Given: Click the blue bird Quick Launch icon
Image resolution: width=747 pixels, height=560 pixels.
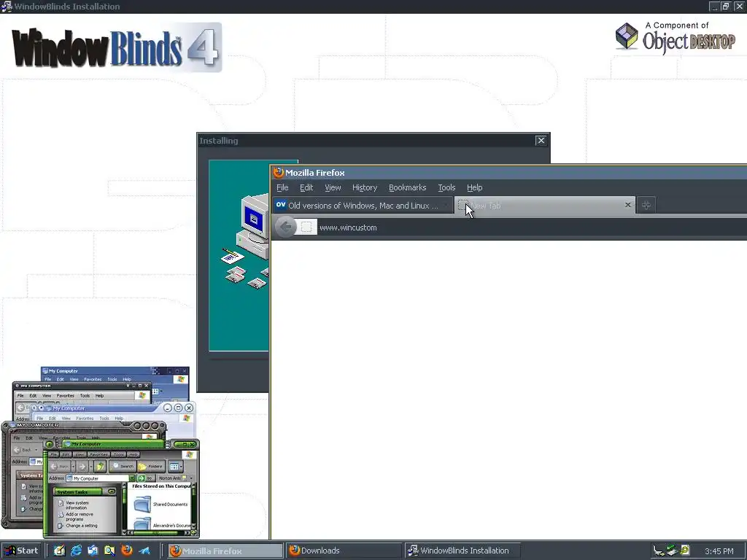Looking at the screenshot, I should click(144, 551).
